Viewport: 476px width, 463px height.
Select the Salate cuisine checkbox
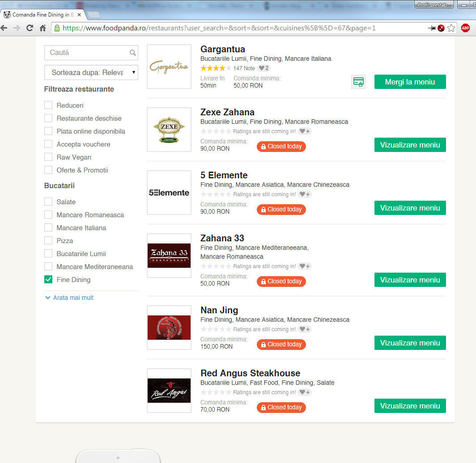point(48,202)
